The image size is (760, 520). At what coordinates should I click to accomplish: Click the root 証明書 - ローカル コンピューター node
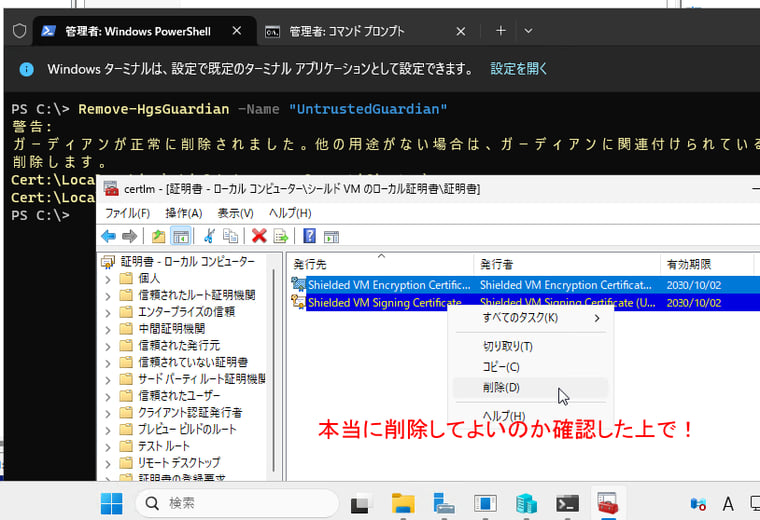coord(178,262)
